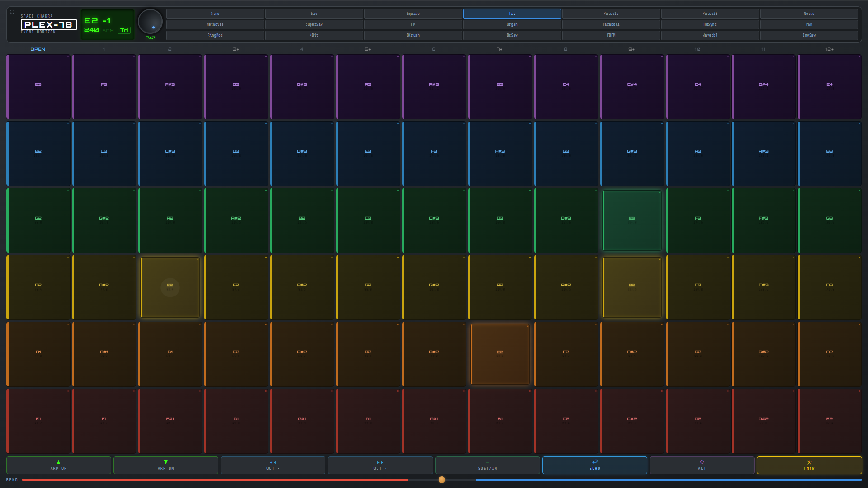
Task: Choose the Organ waveform
Action: point(512,24)
